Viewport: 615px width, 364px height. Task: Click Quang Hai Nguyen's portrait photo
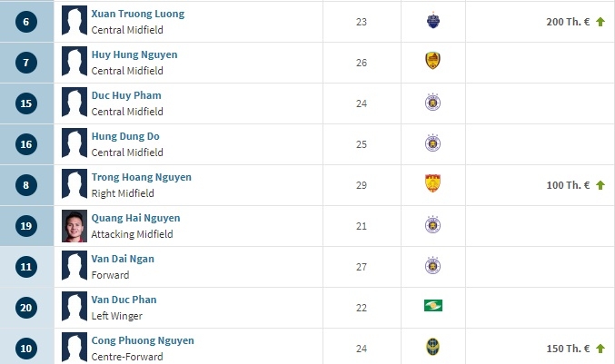[74, 226]
